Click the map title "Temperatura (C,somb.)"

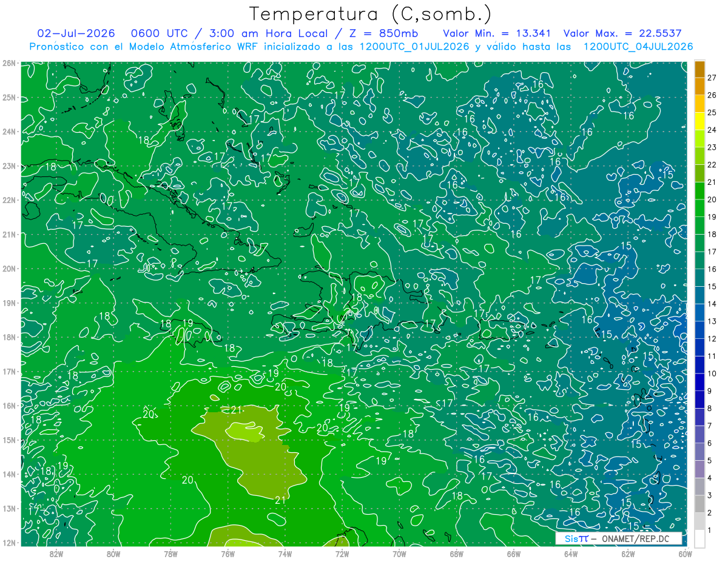click(370, 13)
